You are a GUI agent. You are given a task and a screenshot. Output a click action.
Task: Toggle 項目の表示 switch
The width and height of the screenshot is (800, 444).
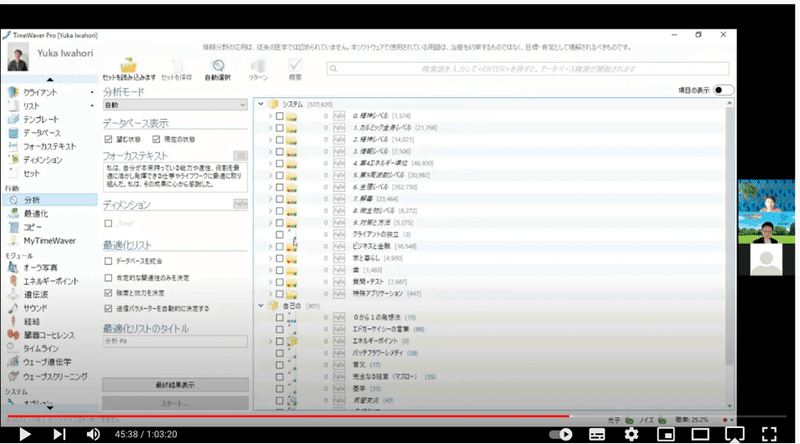point(723,90)
